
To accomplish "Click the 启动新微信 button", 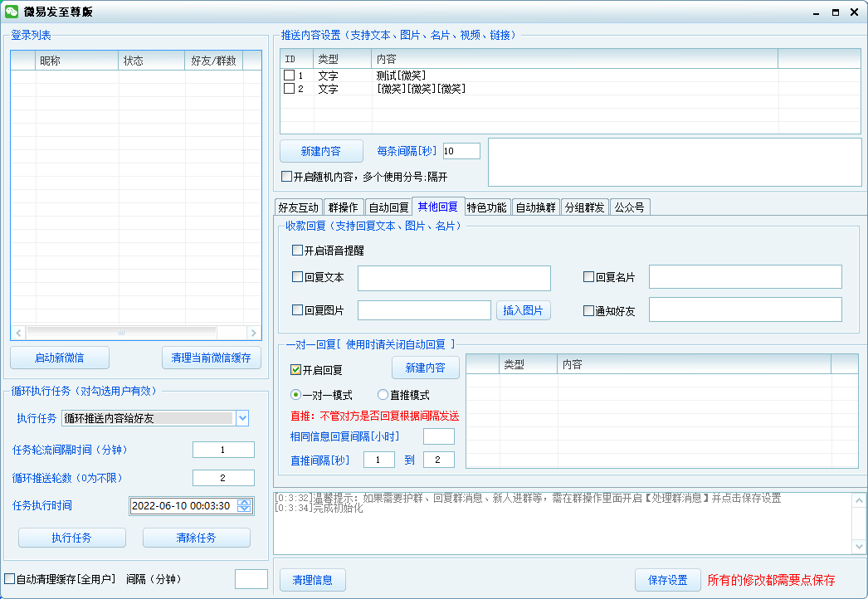I will pos(60,358).
